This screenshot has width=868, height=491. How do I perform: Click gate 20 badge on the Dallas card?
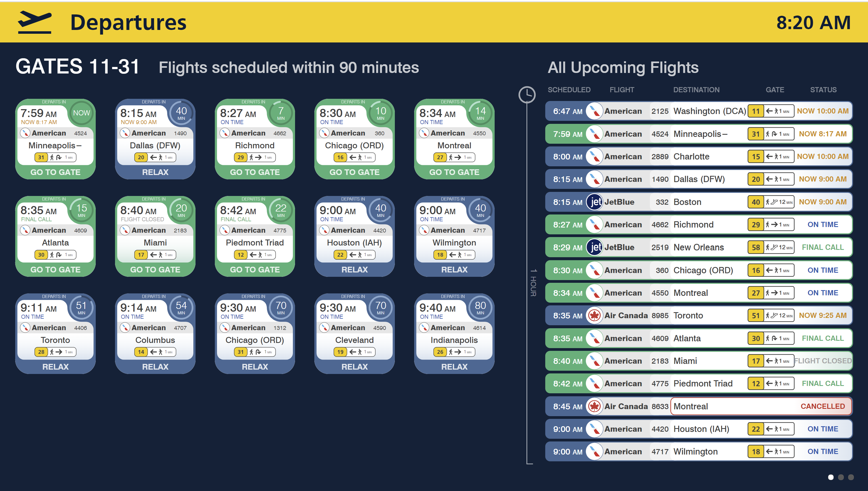click(141, 158)
